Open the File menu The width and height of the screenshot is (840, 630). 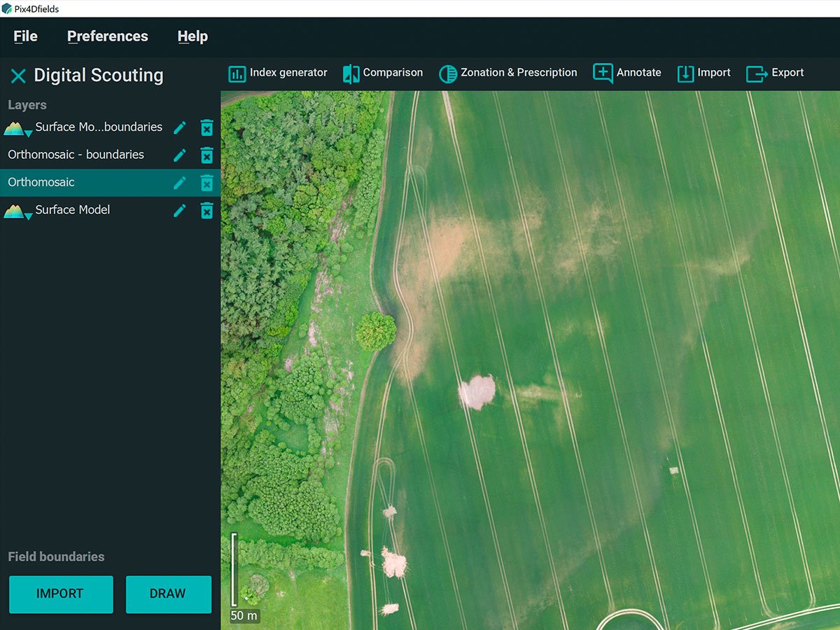[25, 36]
